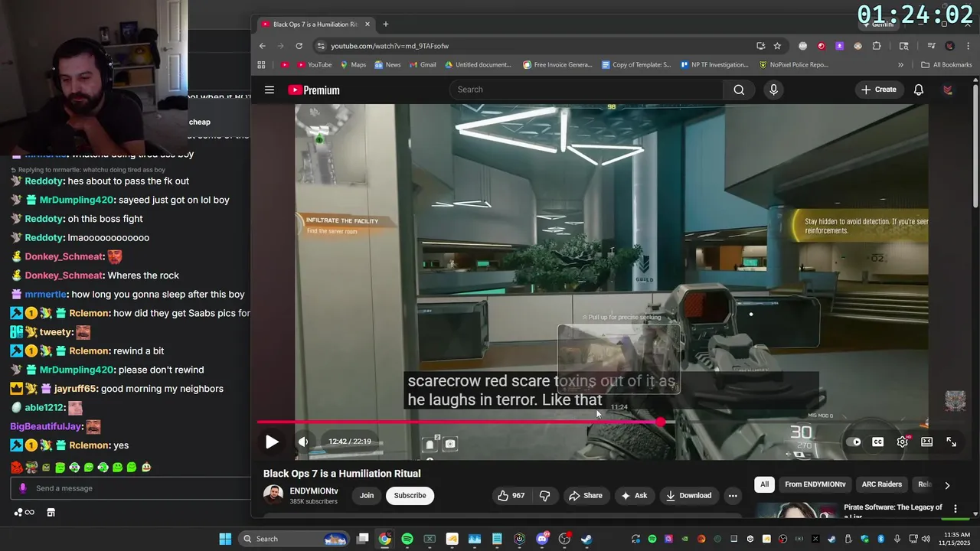Open chat username Reddoty on boss fight message
The width and height of the screenshot is (980, 551).
tap(44, 219)
